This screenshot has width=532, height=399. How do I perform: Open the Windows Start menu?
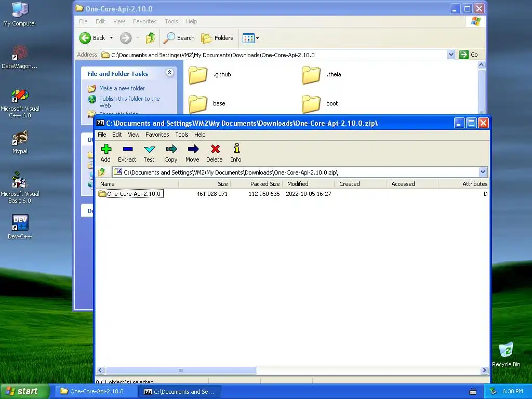coord(24,392)
